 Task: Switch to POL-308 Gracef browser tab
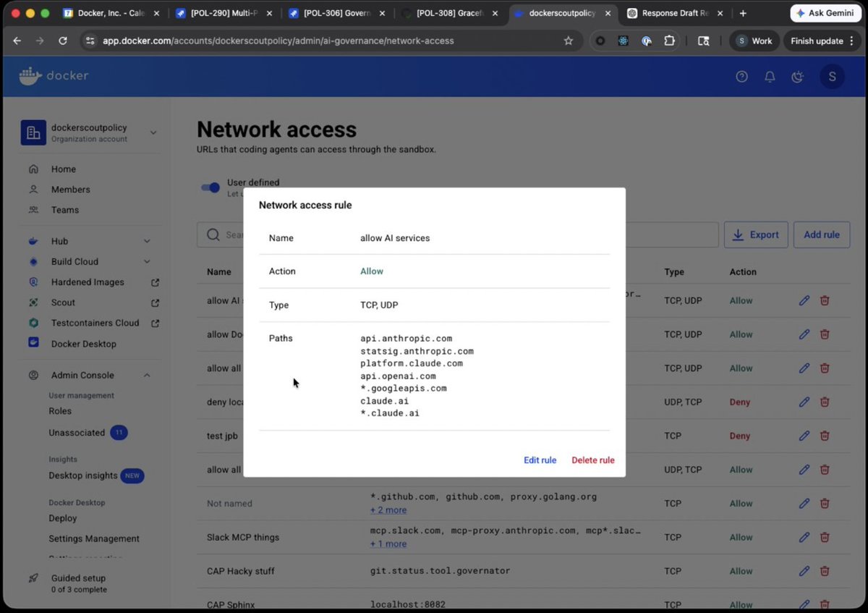tap(449, 13)
